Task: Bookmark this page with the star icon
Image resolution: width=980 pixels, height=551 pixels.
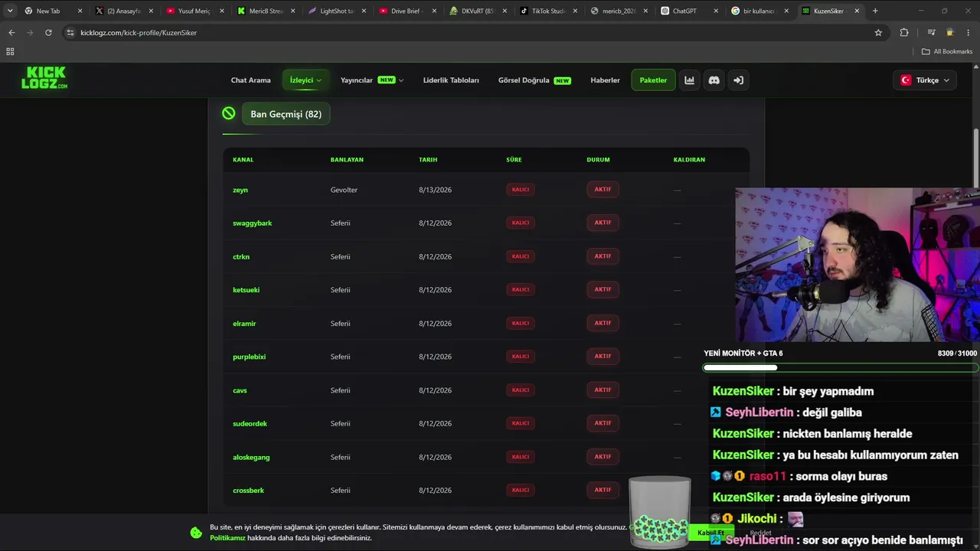Action: coord(878,32)
